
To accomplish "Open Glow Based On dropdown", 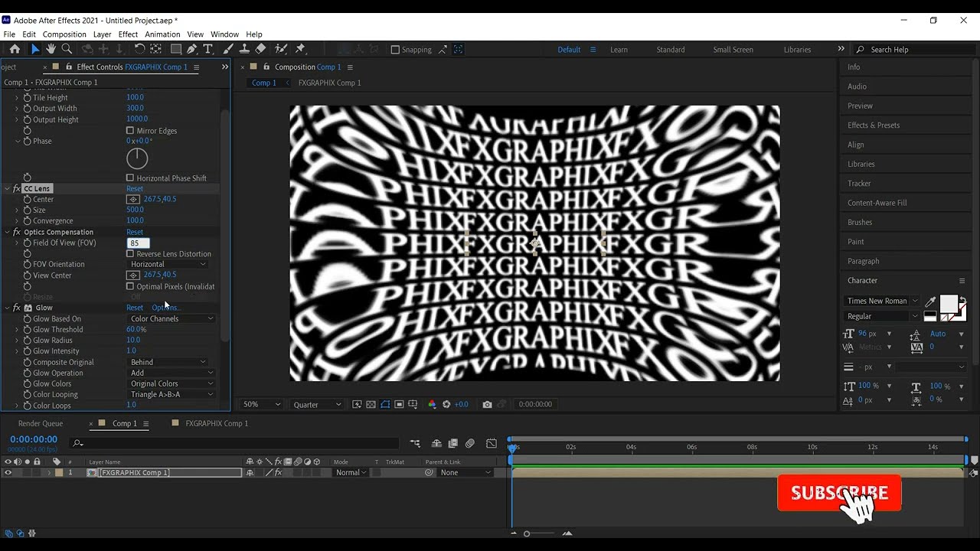I will (x=171, y=319).
